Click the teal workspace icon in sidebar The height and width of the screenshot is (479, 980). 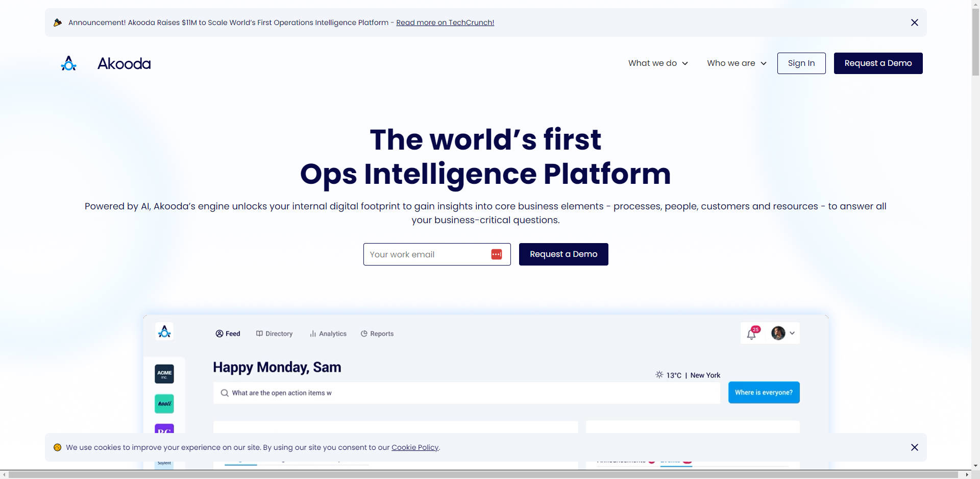(x=164, y=403)
